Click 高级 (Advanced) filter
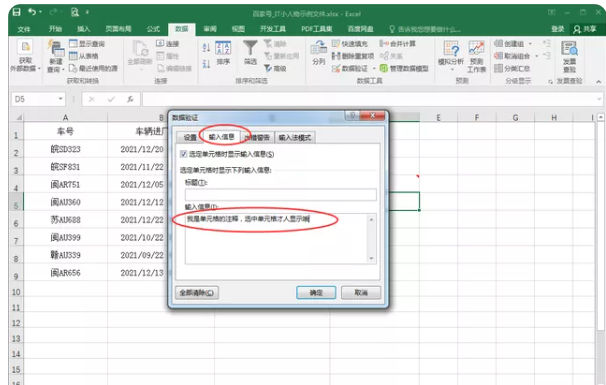 (275, 68)
